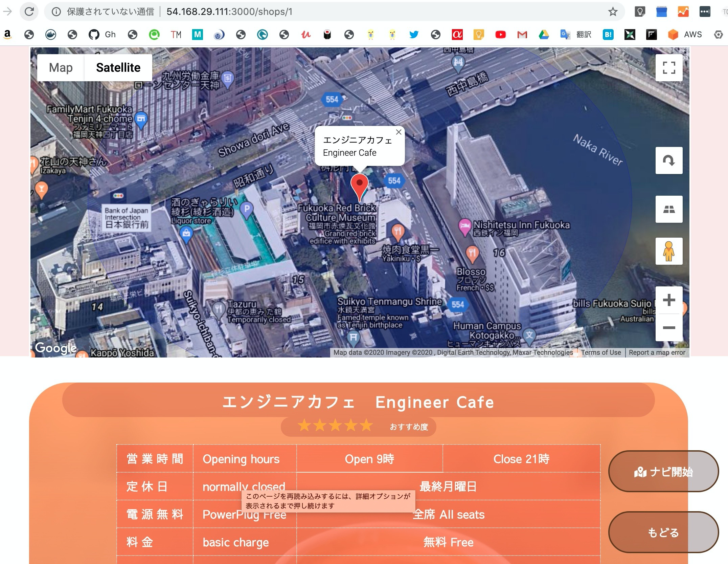This screenshot has width=728, height=564.
Task: Toggle fullscreen view of the map
Action: click(x=669, y=68)
